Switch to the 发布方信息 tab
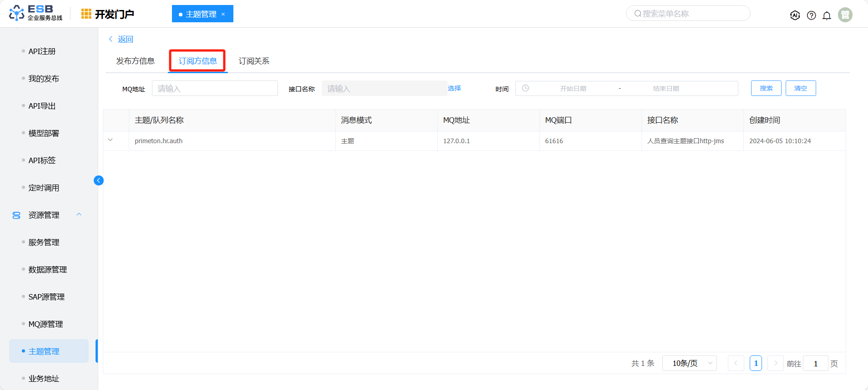 [x=135, y=61]
